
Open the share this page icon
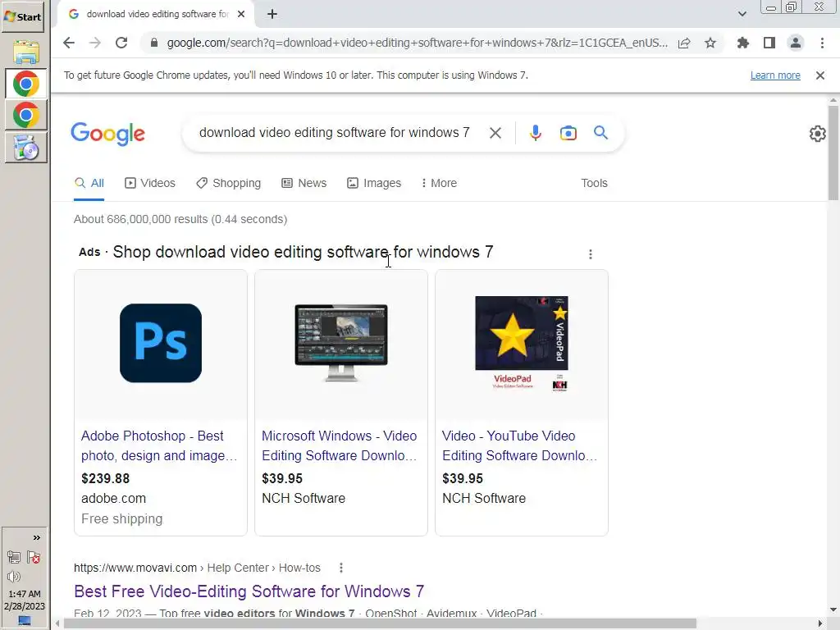(684, 43)
